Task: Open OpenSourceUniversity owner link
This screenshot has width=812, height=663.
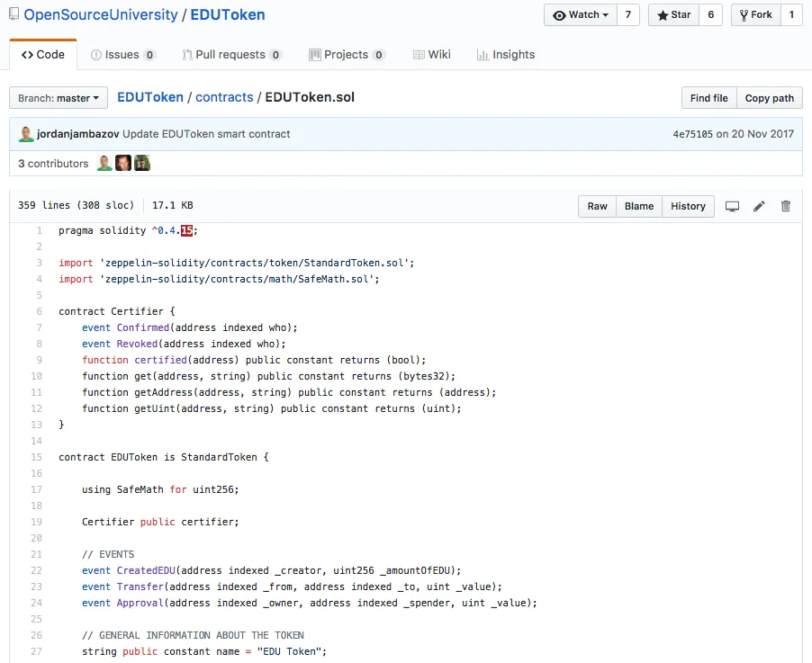Action: point(101,14)
